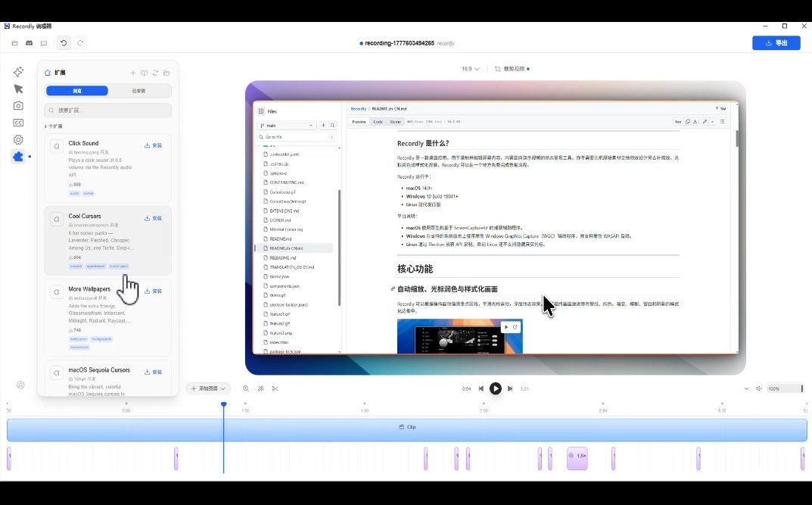Viewport: 812px width, 505px height.
Task: Click the Click Sound card's extension icon
Action: pyautogui.click(x=57, y=147)
